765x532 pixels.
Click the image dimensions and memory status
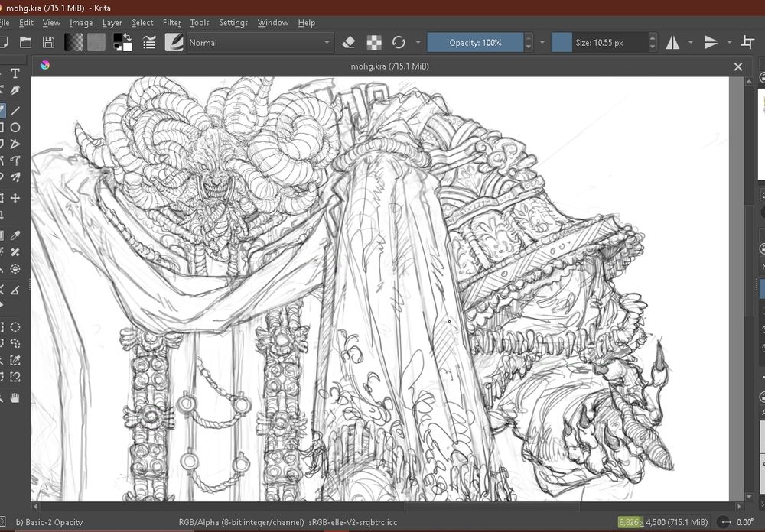[x=663, y=522]
